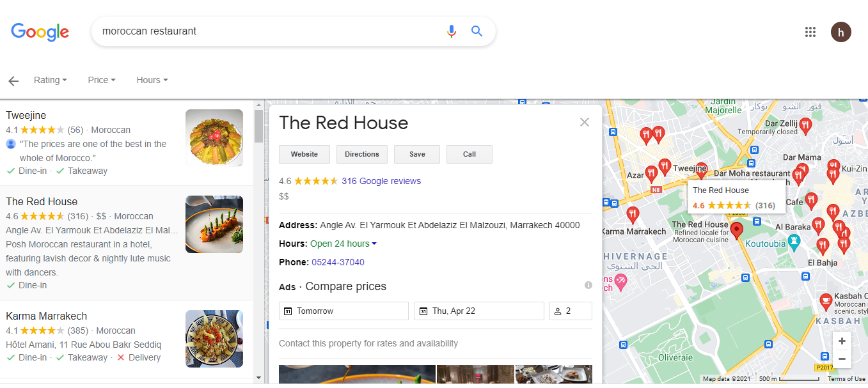Screen dimensions: 868x388
Task: Select the Tweejine listing title
Action: (26, 116)
